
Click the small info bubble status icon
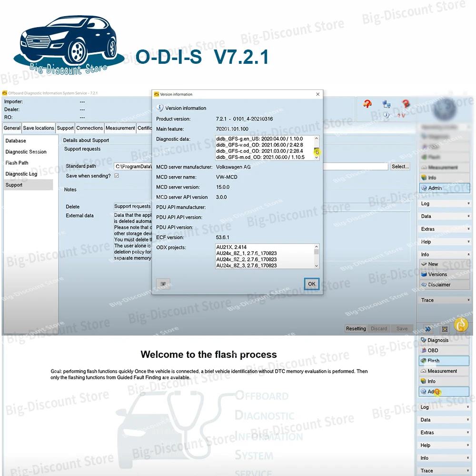(x=386, y=115)
